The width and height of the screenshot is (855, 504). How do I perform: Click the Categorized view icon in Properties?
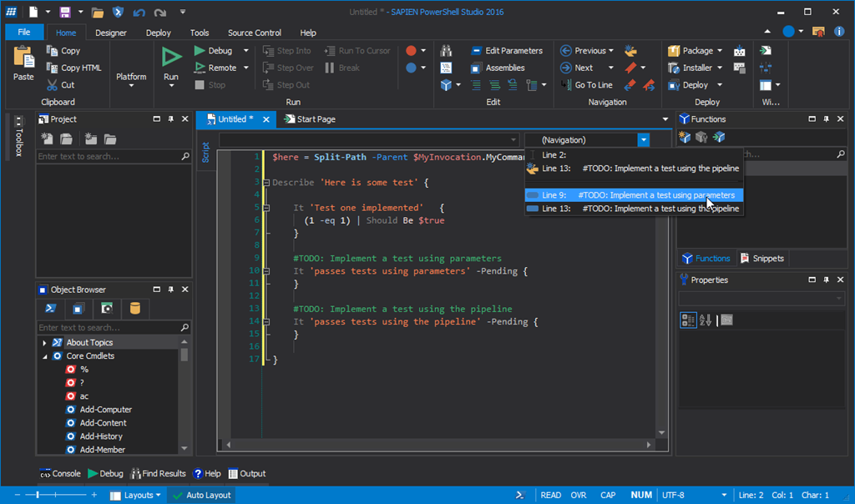click(x=688, y=320)
